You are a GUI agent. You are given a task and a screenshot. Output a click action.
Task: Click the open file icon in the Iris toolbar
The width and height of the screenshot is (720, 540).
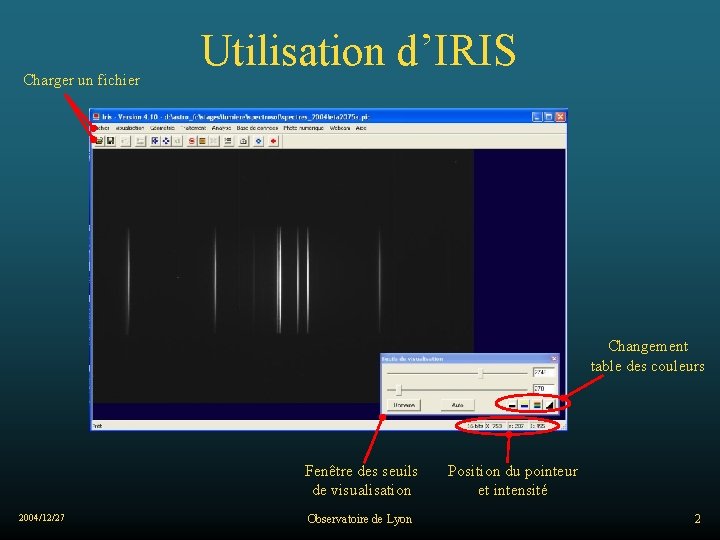tap(99, 141)
